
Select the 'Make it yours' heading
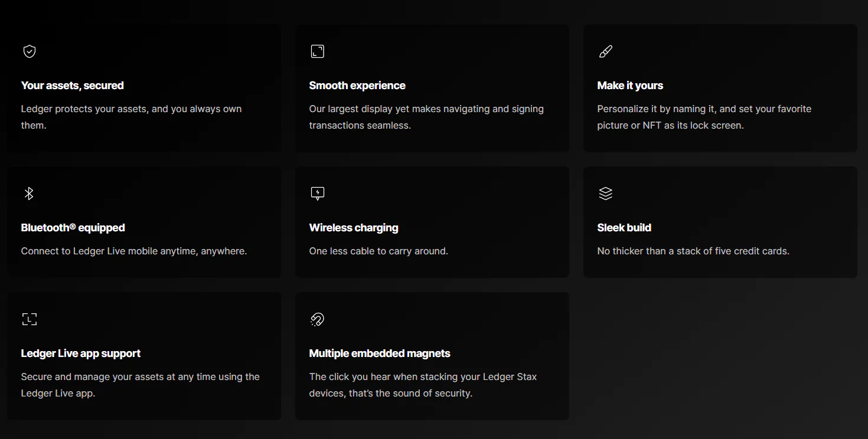tap(630, 86)
